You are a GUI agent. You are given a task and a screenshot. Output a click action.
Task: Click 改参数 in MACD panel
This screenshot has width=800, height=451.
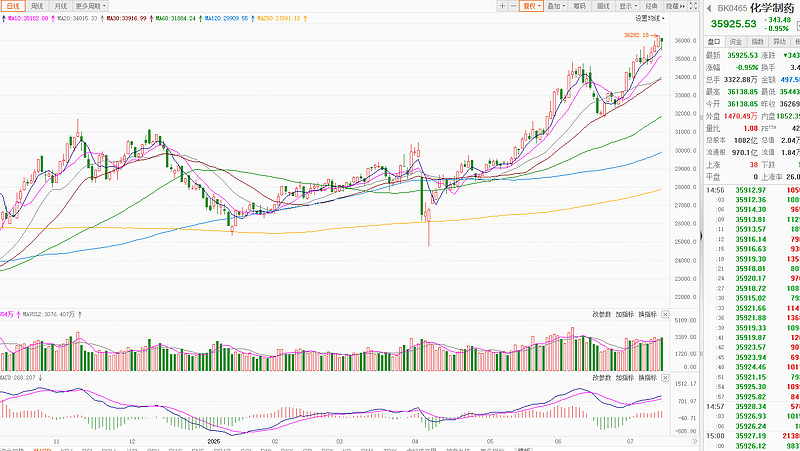coord(602,378)
